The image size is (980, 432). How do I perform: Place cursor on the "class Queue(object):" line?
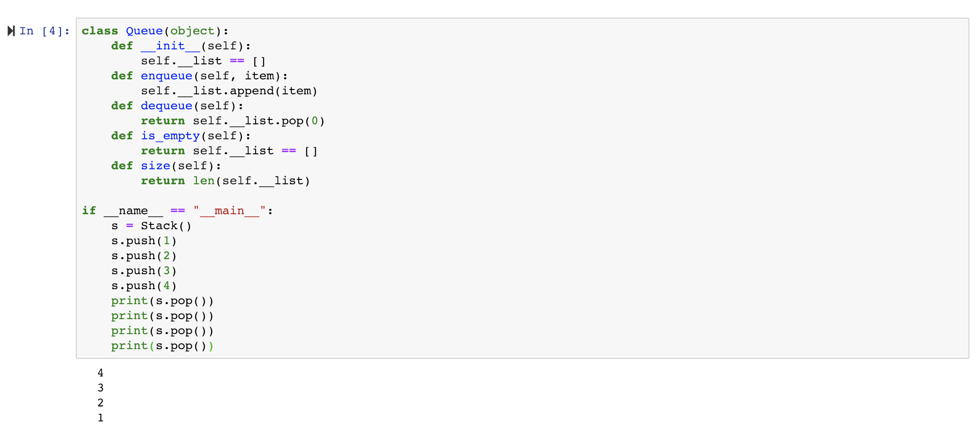coord(155,31)
